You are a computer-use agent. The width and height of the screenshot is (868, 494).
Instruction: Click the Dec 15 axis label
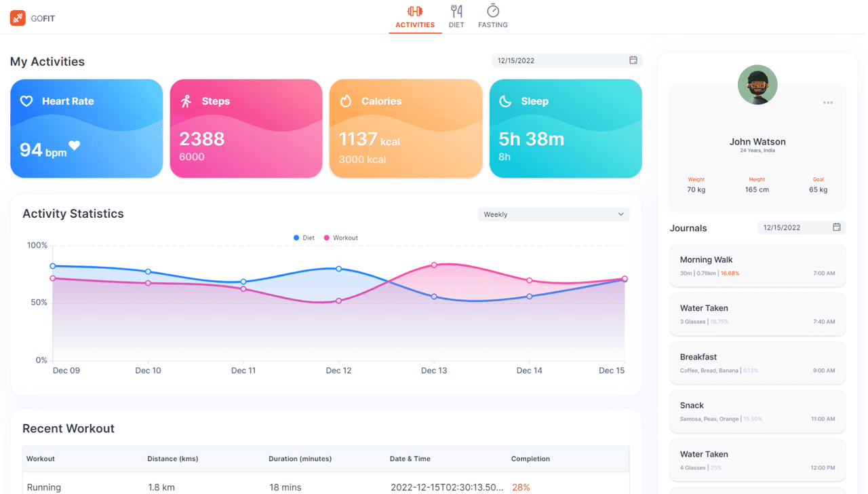tap(612, 370)
